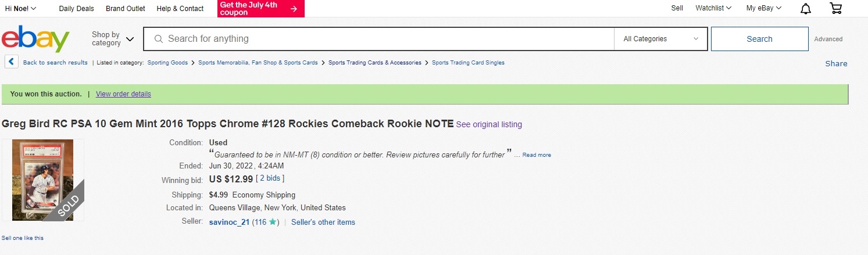Expand the Hi Noe account dropdown
Viewport: 868px width, 255px height.
click(x=20, y=8)
